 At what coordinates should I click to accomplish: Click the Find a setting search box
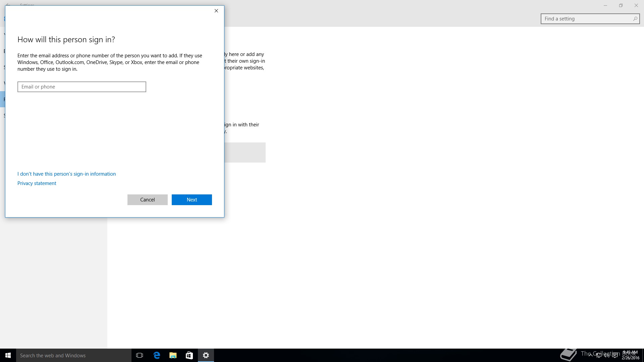(x=586, y=19)
